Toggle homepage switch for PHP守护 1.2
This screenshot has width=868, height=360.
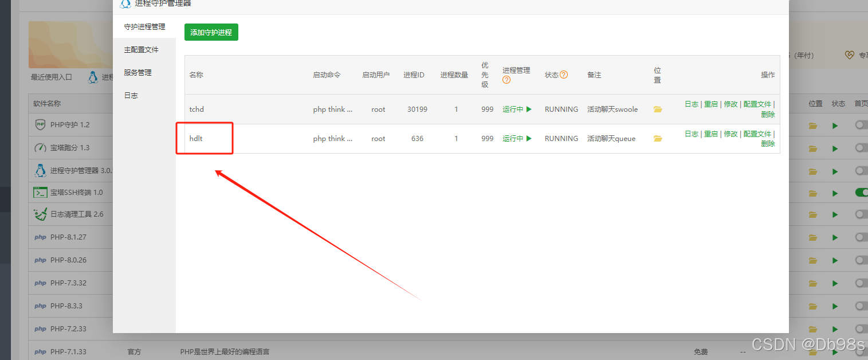click(862, 125)
